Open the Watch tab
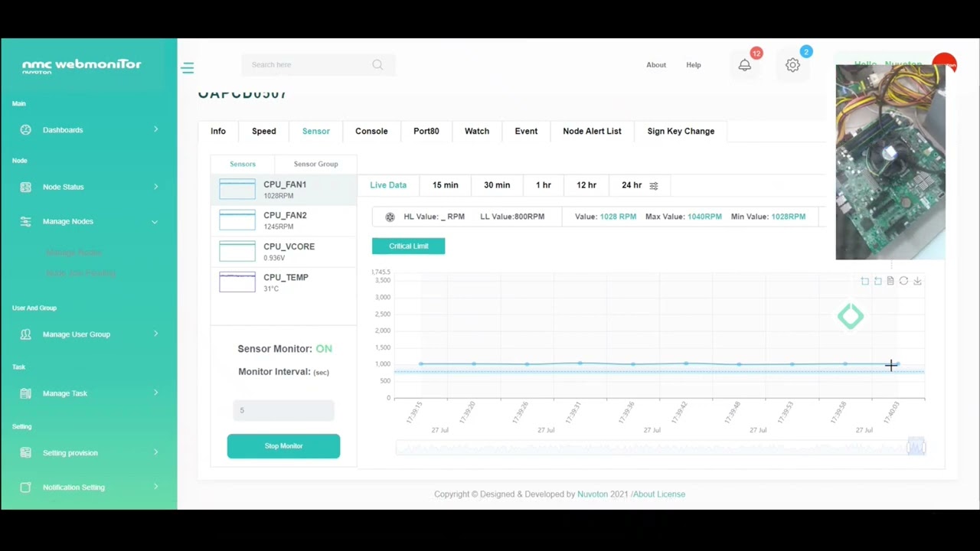This screenshot has height=551, width=980. point(477,131)
